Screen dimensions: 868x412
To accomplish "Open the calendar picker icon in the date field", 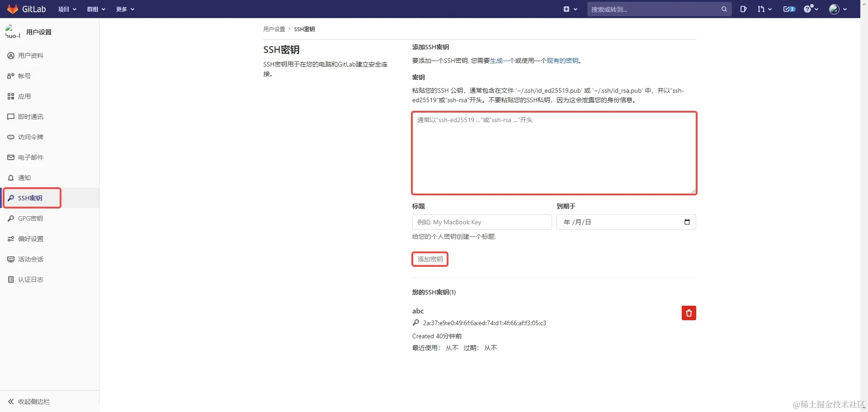I will tap(687, 222).
